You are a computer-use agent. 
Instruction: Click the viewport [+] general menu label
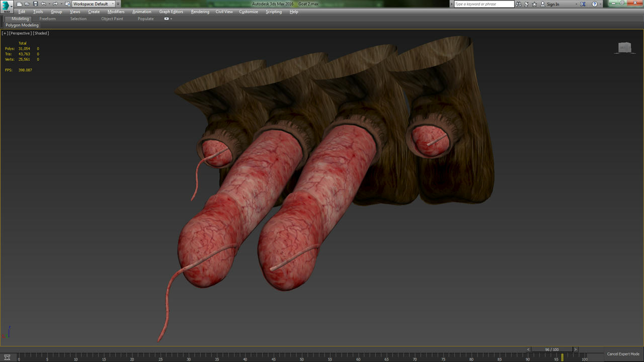(x=5, y=33)
